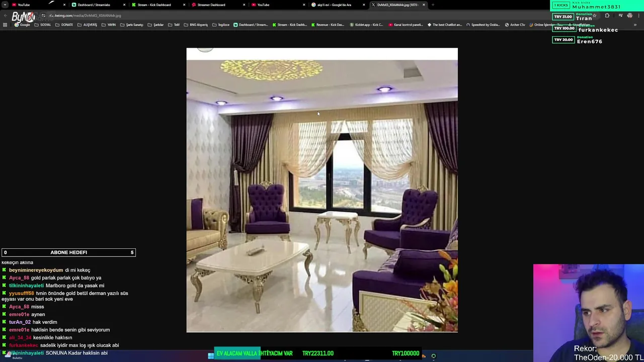This screenshot has height=362, width=644.
Task: Expand the İngilizce bookmark folder
Action: [x=221, y=25]
